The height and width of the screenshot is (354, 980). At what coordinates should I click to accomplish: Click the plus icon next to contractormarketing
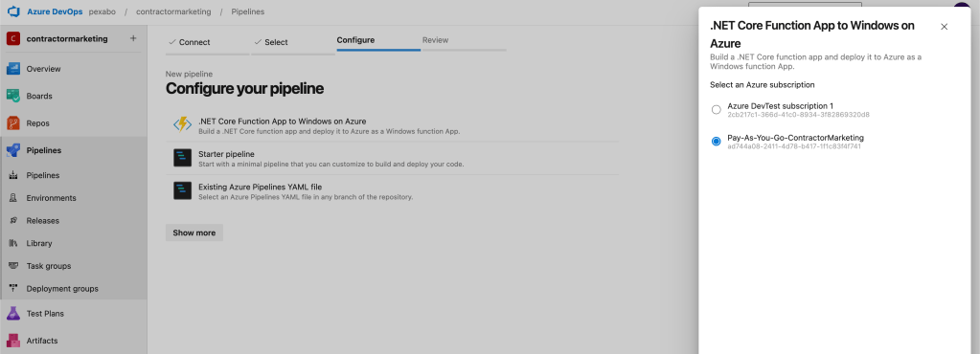[133, 38]
